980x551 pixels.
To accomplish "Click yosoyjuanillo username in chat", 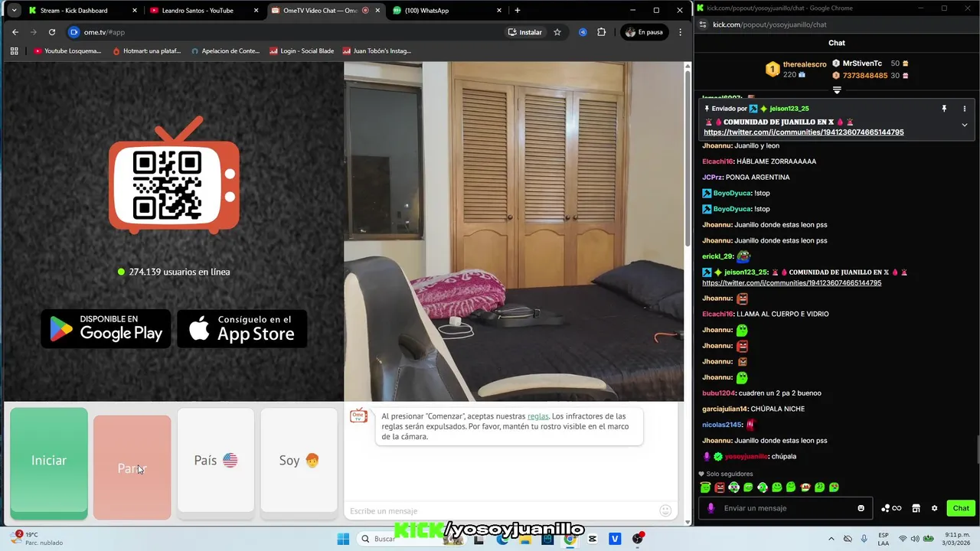I will pos(746,456).
